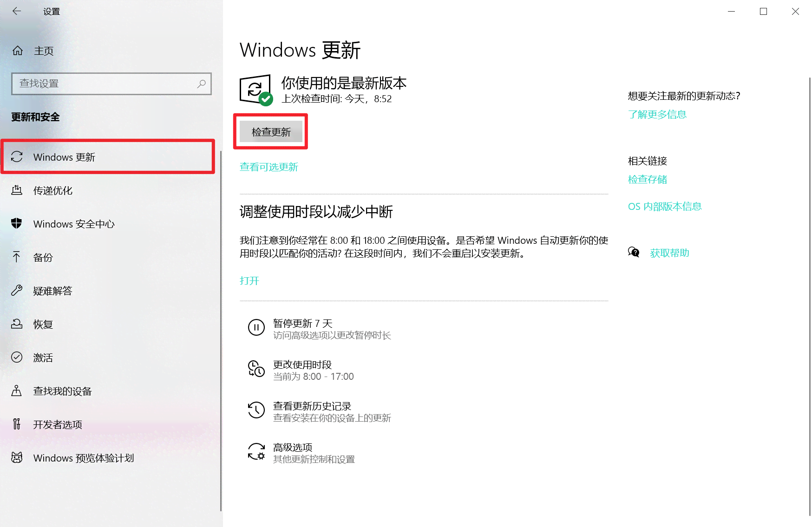Click the clock icon for 更改使用时段
Screen dimensions: 812x527
click(x=256, y=369)
